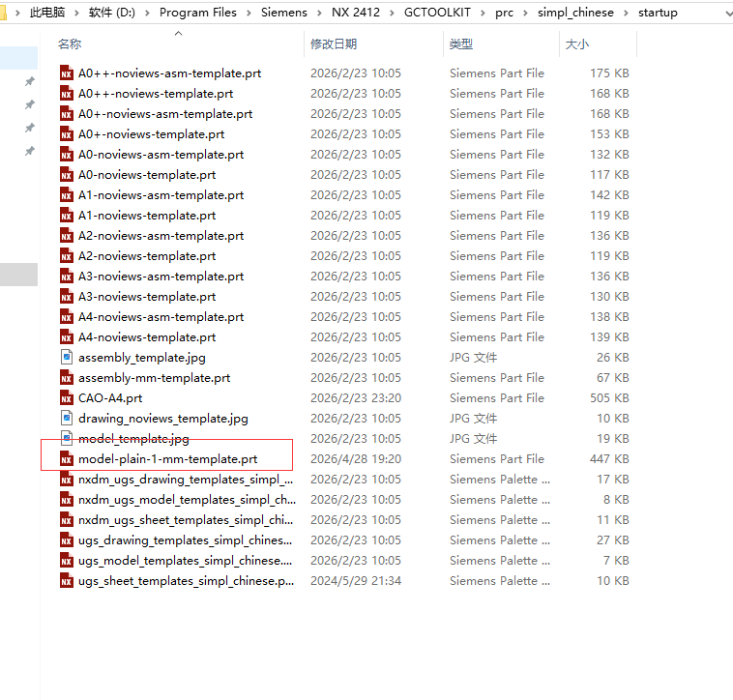Expand chevron after 此电脑 in address bar

[76, 13]
